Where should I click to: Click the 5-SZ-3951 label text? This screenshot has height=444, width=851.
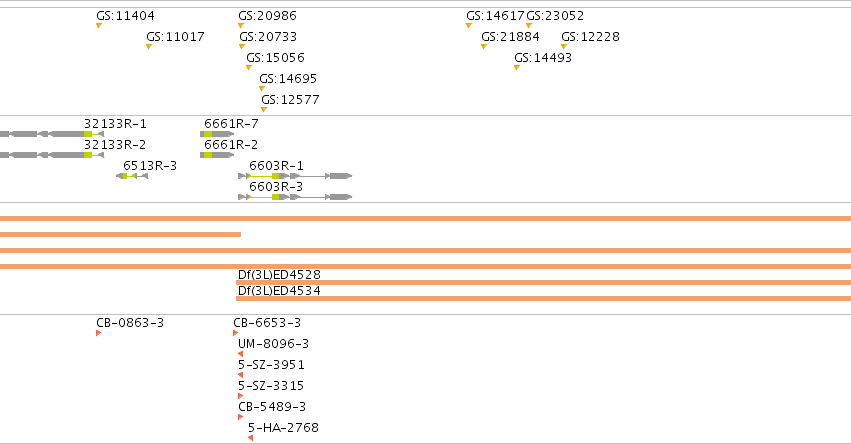[x=271, y=365]
